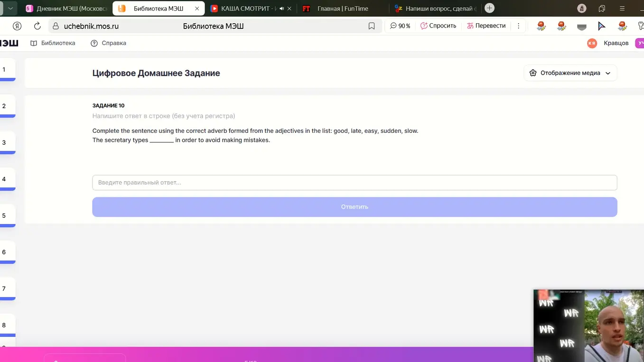Bookmark this page with the bookmark icon
Screen dimensions: 644x362
tap(372, 26)
